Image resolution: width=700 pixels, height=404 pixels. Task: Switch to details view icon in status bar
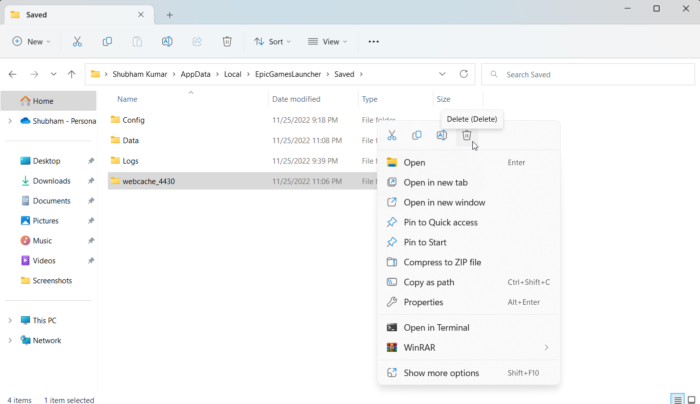(x=677, y=399)
